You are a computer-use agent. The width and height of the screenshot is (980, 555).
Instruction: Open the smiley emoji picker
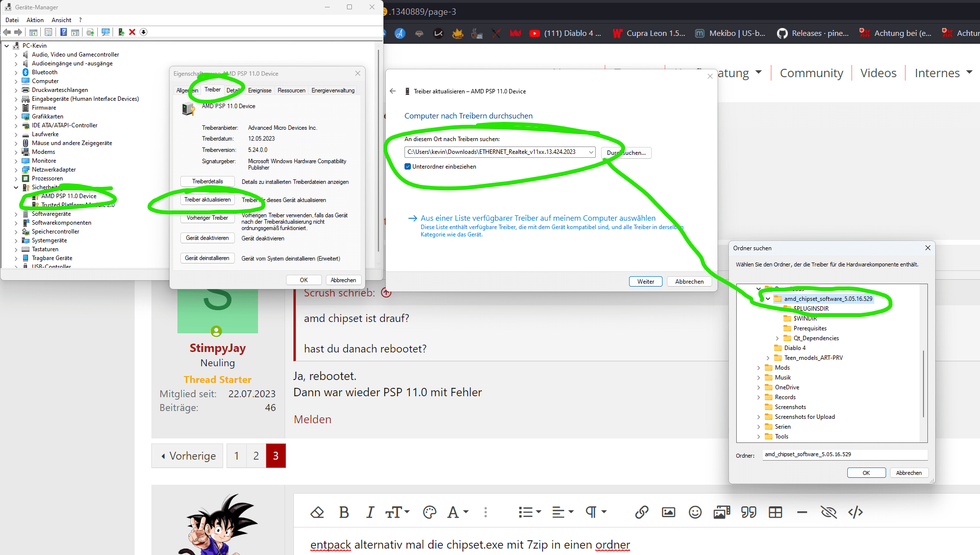click(695, 512)
